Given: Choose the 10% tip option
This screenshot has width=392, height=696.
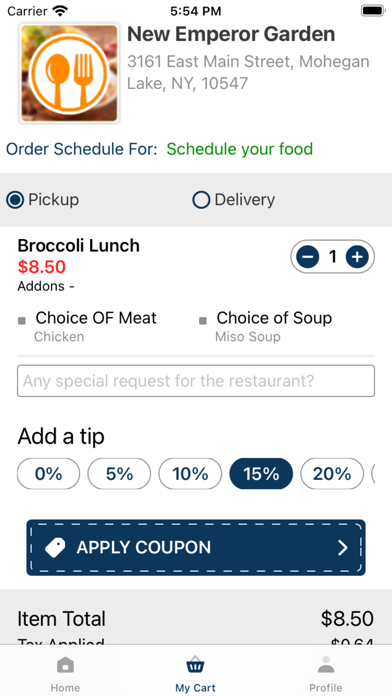Looking at the screenshot, I should point(190,474).
